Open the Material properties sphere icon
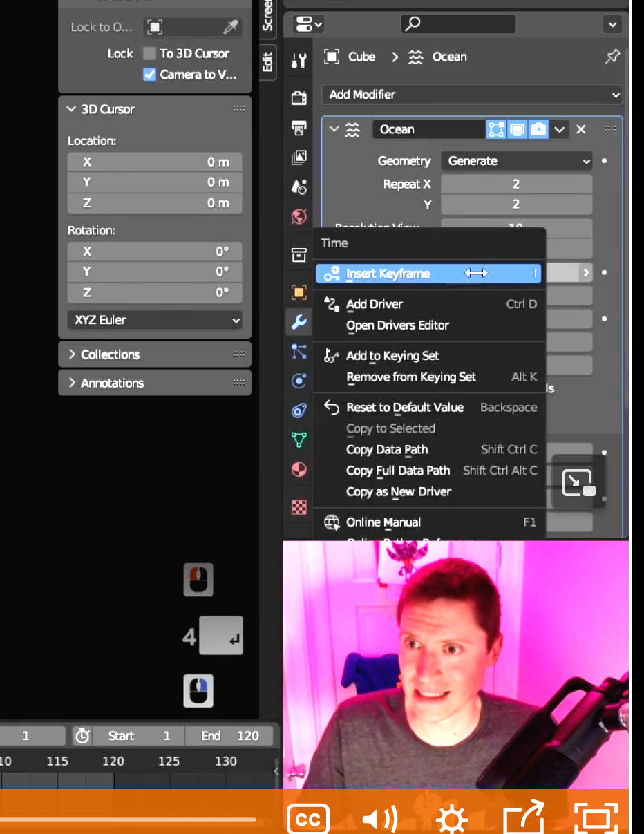The image size is (644, 834). tap(299, 470)
